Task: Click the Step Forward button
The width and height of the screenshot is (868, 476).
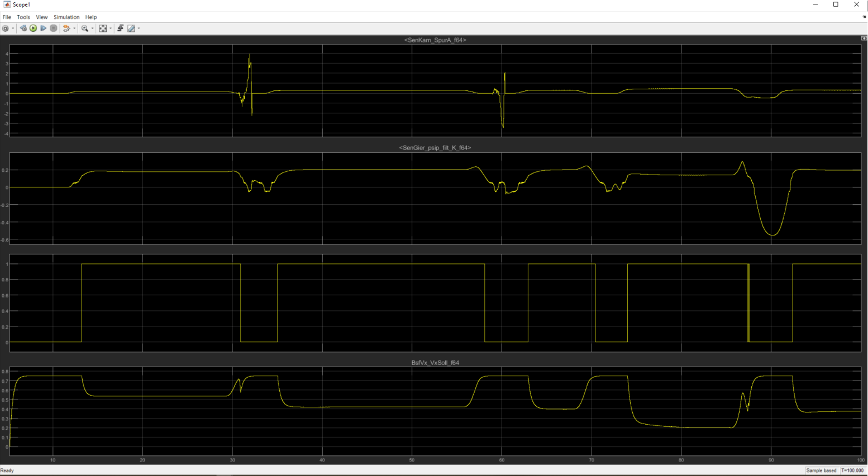Action: coord(44,28)
